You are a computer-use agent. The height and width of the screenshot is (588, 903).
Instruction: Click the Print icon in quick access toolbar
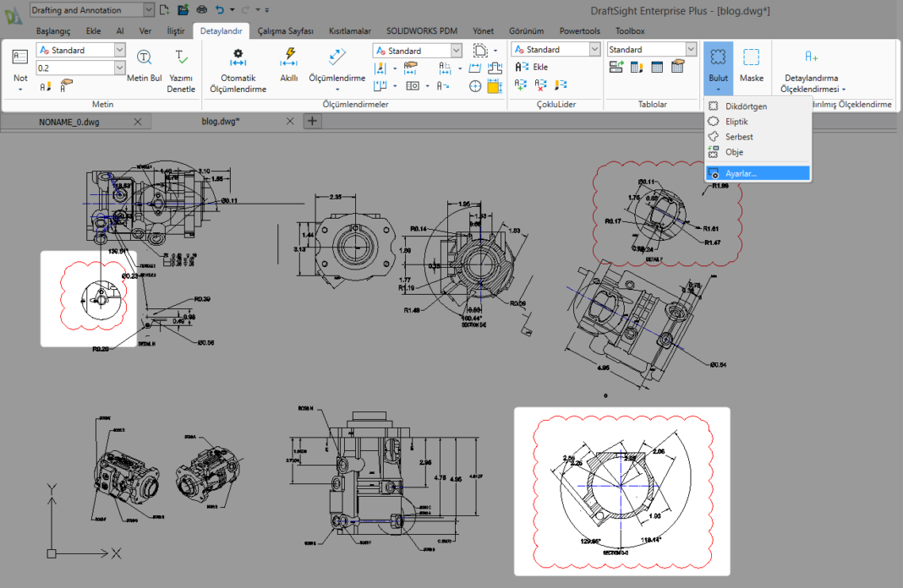pyautogui.click(x=201, y=10)
